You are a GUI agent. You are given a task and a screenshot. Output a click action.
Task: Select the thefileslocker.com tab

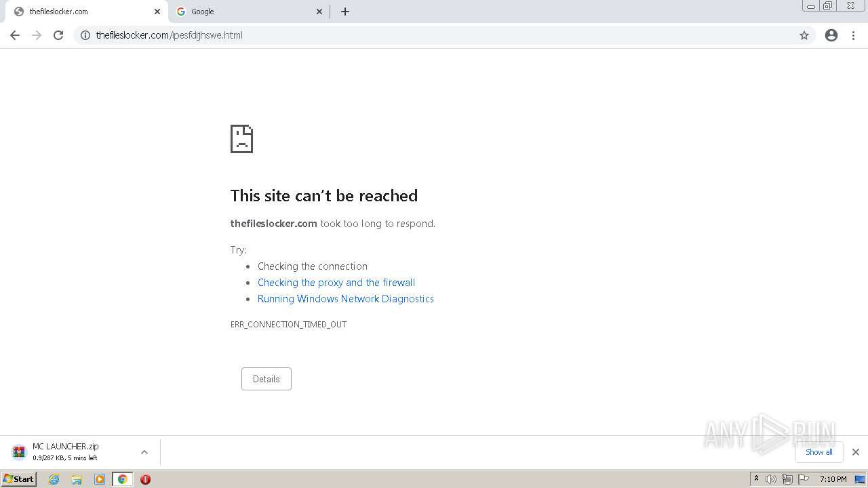pyautogui.click(x=87, y=12)
